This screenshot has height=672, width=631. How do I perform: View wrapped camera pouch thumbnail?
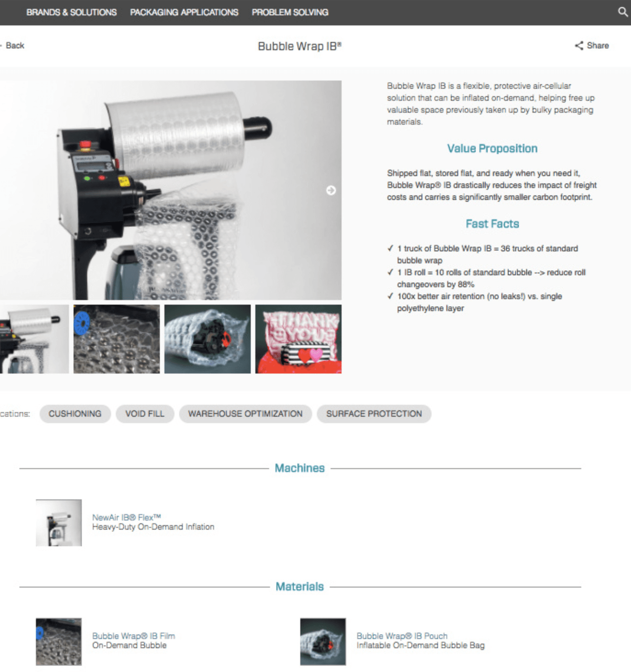coord(207,339)
